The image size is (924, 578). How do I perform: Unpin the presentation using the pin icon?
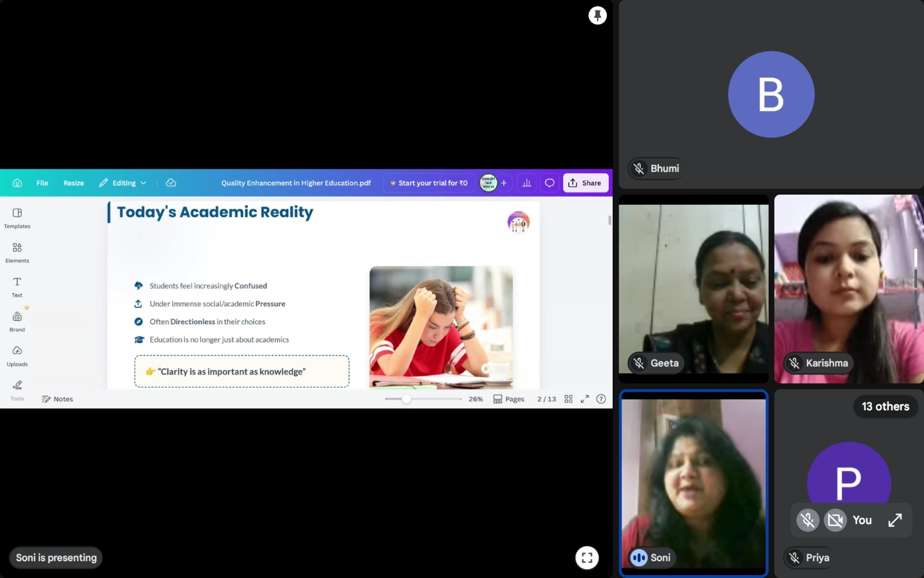[x=597, y=16]
